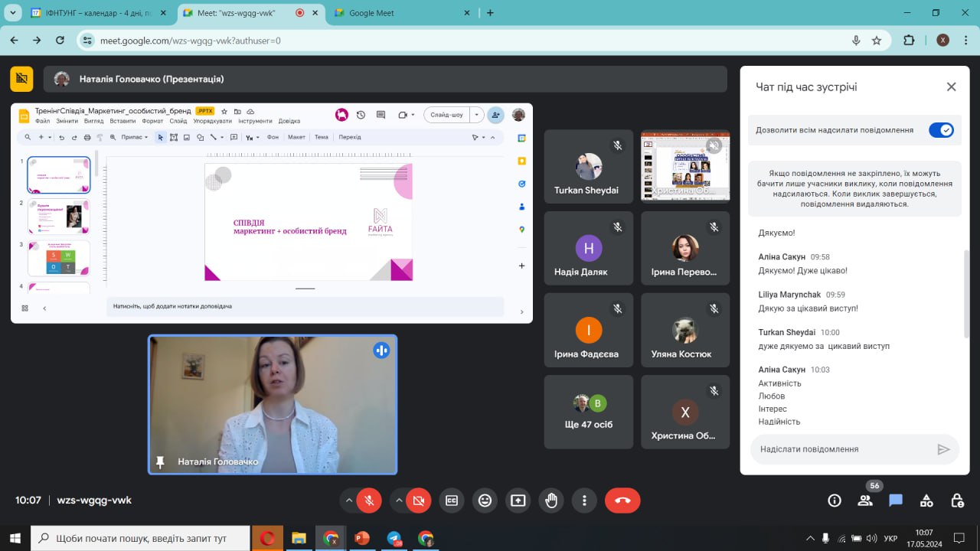Click the 'Ще 47 осіб' tile

588,412
